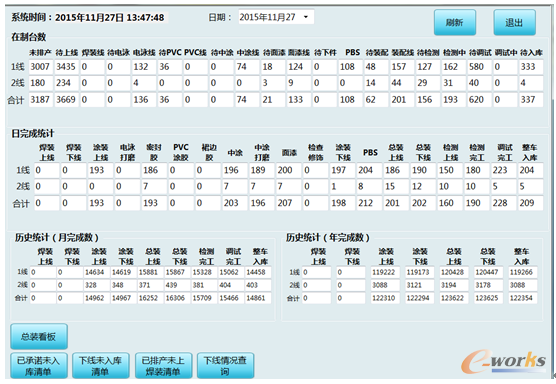Viewport: 556px width, 384px height.
Task: Click the 历史统计（月完成数）heading
Action: pos(57,238)
